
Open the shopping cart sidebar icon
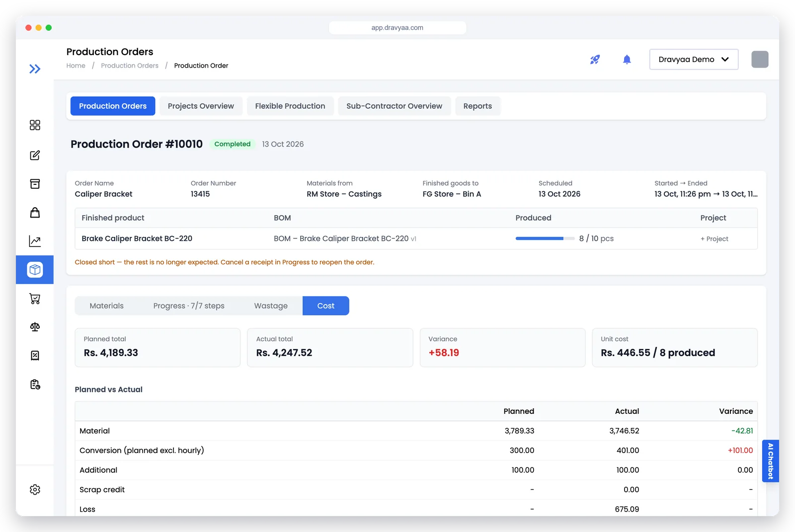35,299
